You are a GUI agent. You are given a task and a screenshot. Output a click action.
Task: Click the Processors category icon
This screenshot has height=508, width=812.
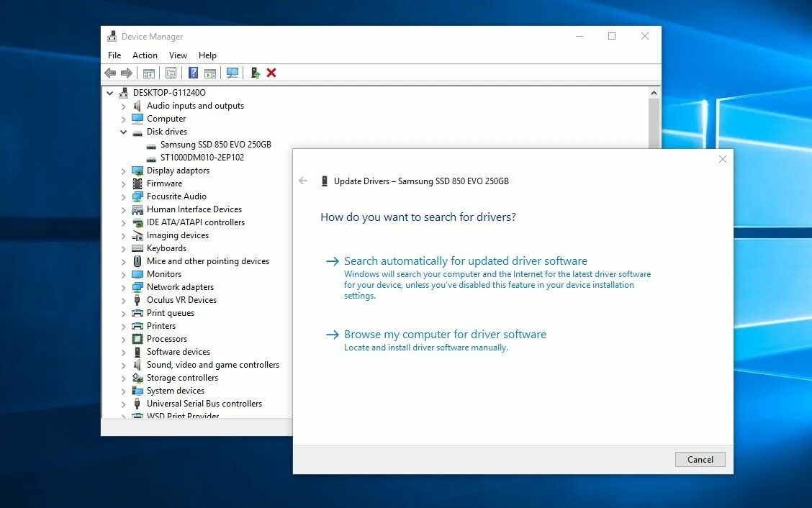(137, 339)
